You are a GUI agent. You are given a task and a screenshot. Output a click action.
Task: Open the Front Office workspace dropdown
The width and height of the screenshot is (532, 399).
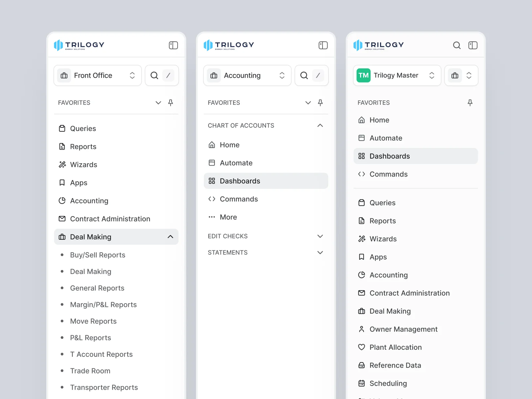[97, 75]
